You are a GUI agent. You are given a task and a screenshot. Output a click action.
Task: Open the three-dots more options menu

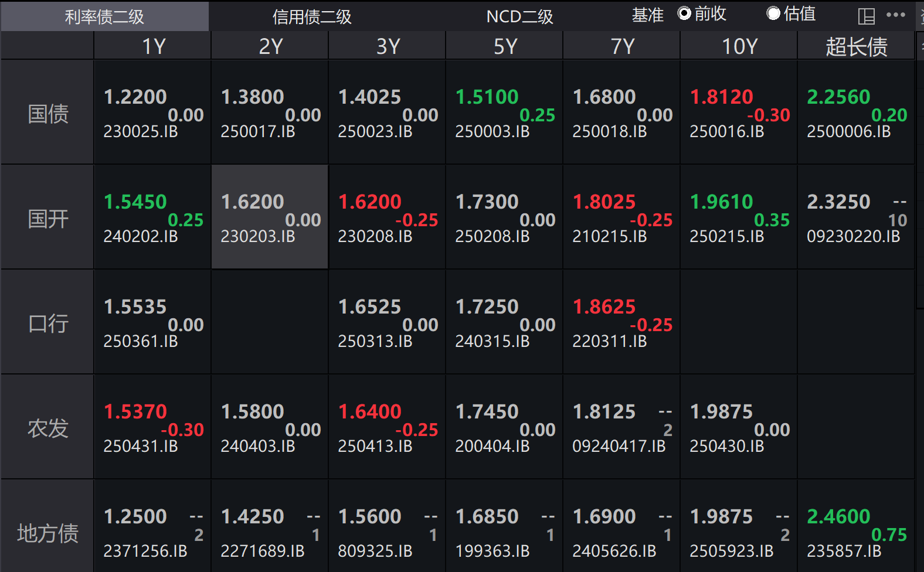pos(896,15)
